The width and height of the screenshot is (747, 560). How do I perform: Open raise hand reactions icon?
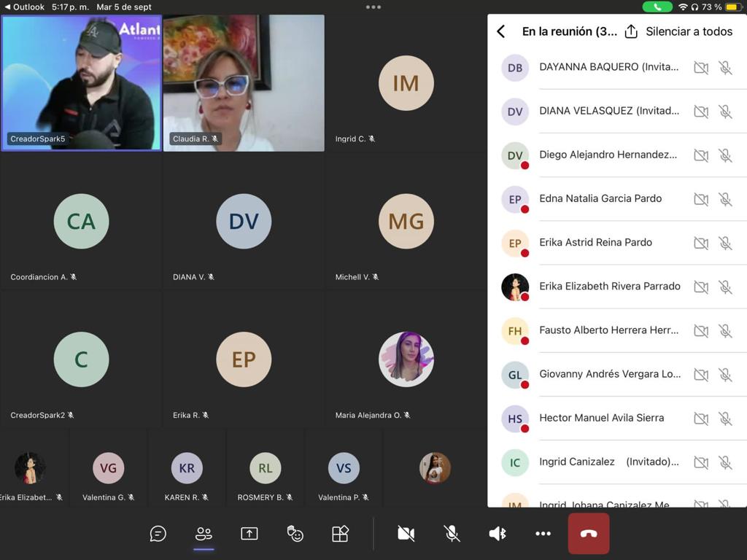[x=295, y=534]
